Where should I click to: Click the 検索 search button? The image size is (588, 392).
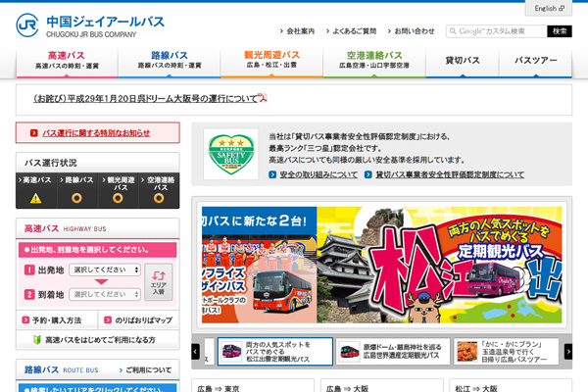click(x=560, y=31)
